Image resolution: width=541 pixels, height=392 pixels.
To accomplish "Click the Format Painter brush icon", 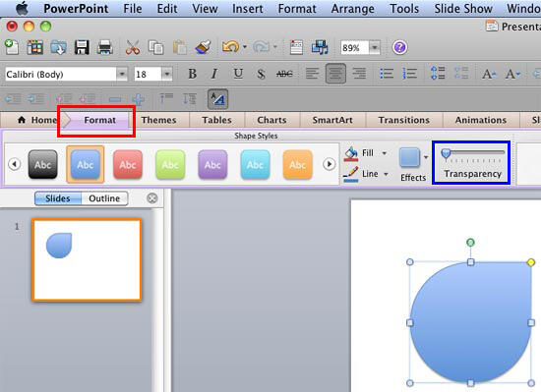I will point(203,47).
